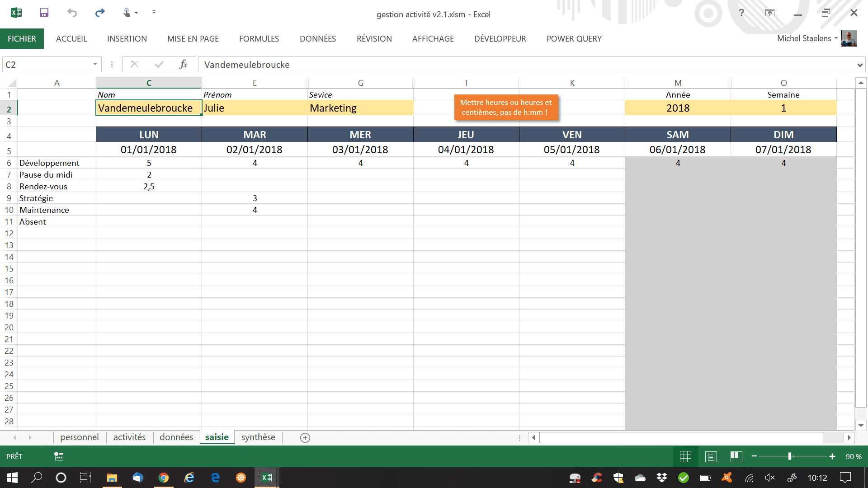Click the zoom in plus button
Screen dimensions: 868x488
pos(832,457)
